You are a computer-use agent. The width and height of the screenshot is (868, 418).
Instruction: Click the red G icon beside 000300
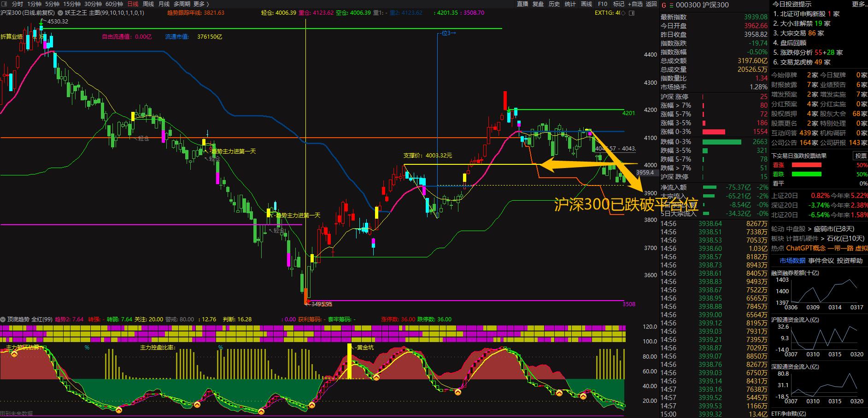(x=664, y=5)
